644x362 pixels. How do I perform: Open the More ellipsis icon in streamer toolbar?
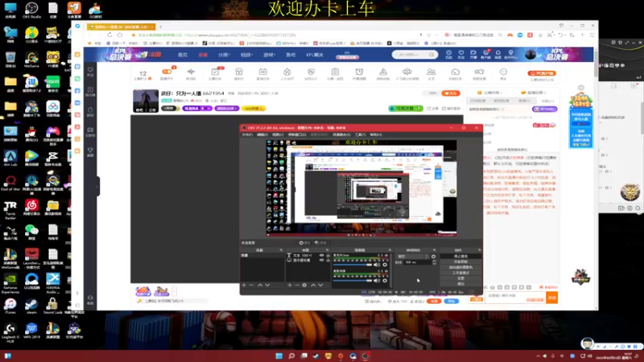click(503, 73)
